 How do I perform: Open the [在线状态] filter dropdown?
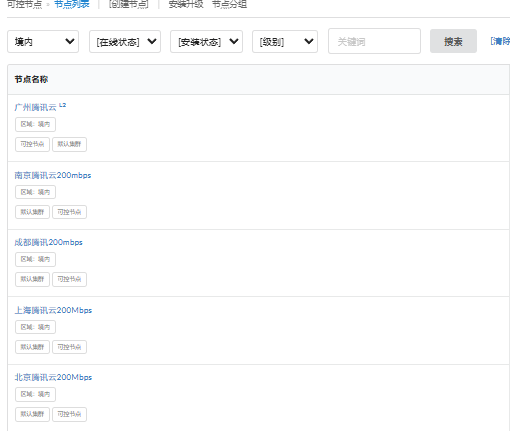coord(125,42)
